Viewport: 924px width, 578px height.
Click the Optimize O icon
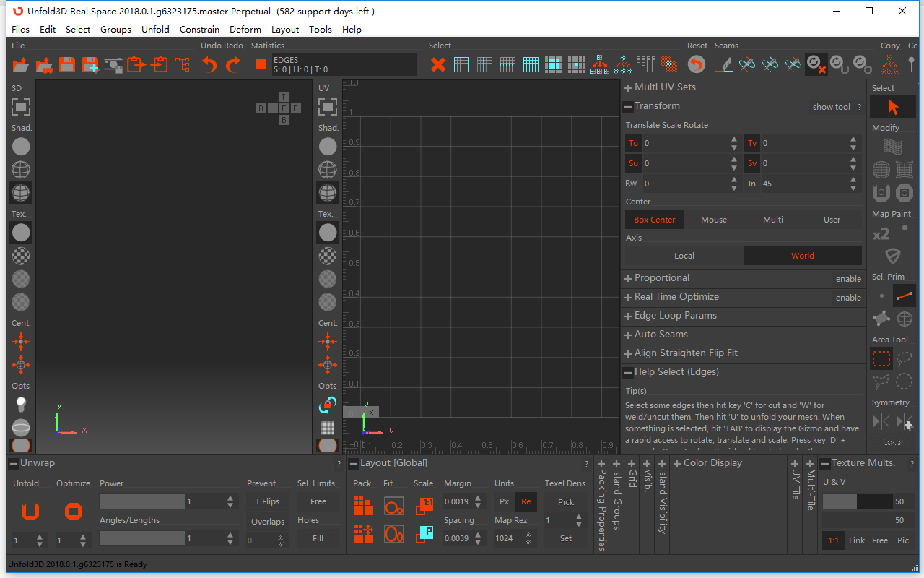(73, 512)
